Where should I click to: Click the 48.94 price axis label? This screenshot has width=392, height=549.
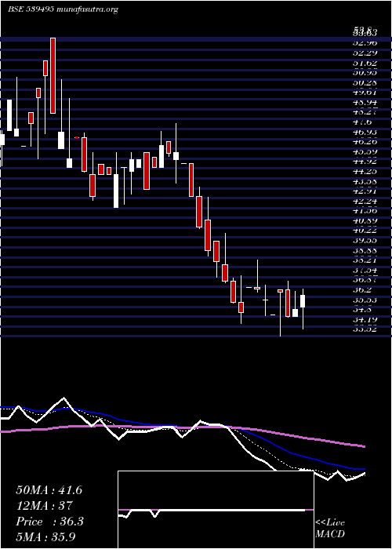[365, 102]
